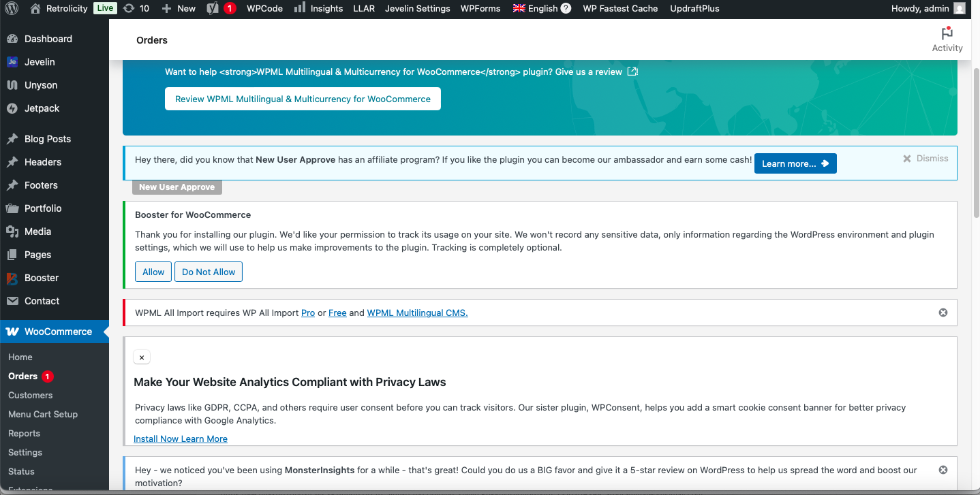Viewport: 980px width, 495px height.
Task: Open the Media menu in sidebar
Action: 37,231
